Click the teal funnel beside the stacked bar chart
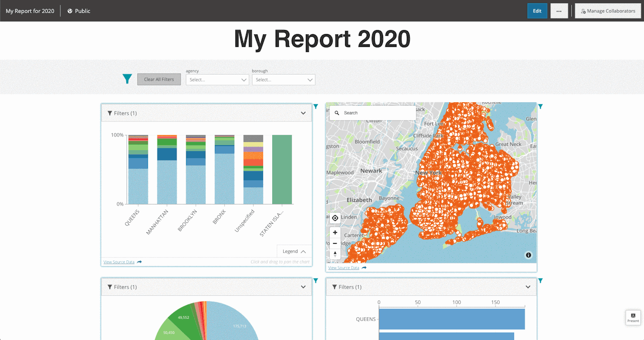 (315, 107)
